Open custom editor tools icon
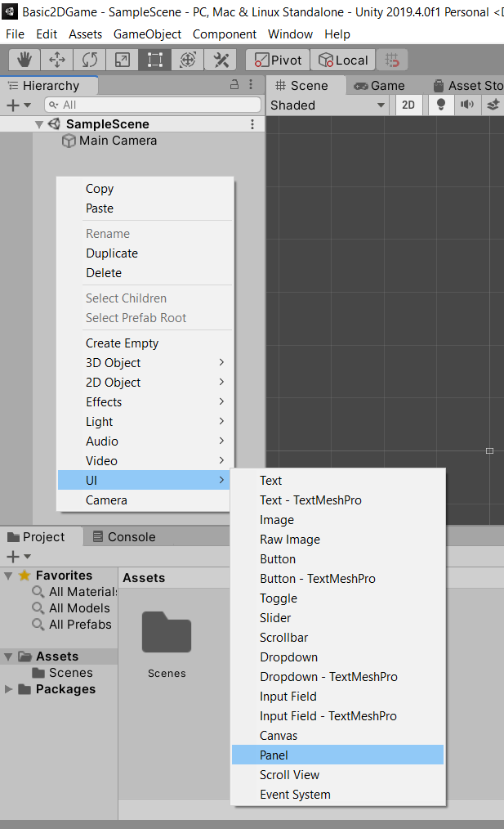The width and height of the screenshot is (504, 829). (220, 60)
